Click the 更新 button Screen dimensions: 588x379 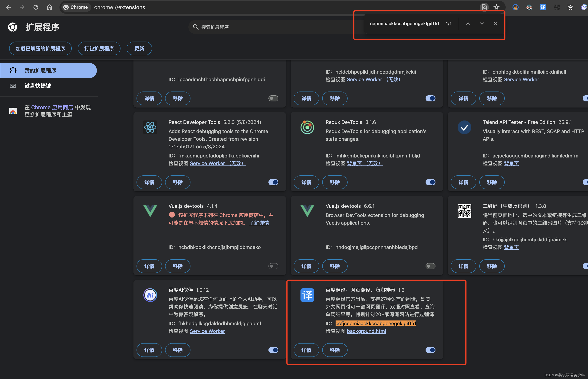[139, 48]
